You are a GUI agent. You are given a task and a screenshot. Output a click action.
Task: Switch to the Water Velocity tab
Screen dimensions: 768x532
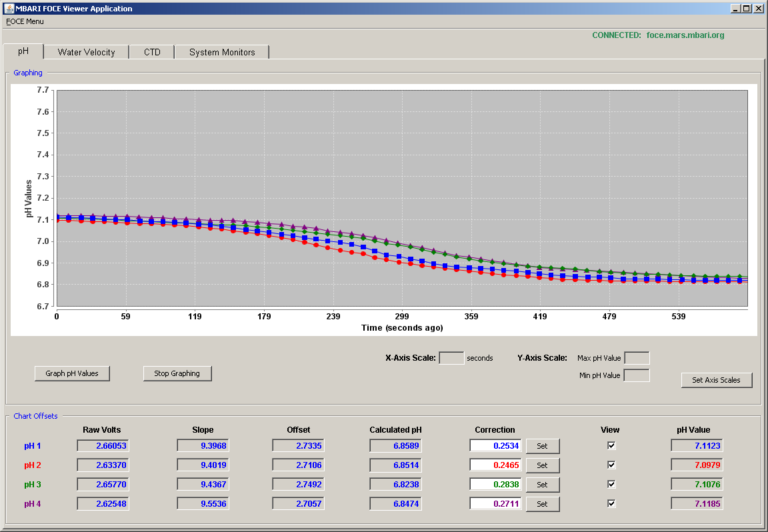pyautogui.click(x=86, y=52)
